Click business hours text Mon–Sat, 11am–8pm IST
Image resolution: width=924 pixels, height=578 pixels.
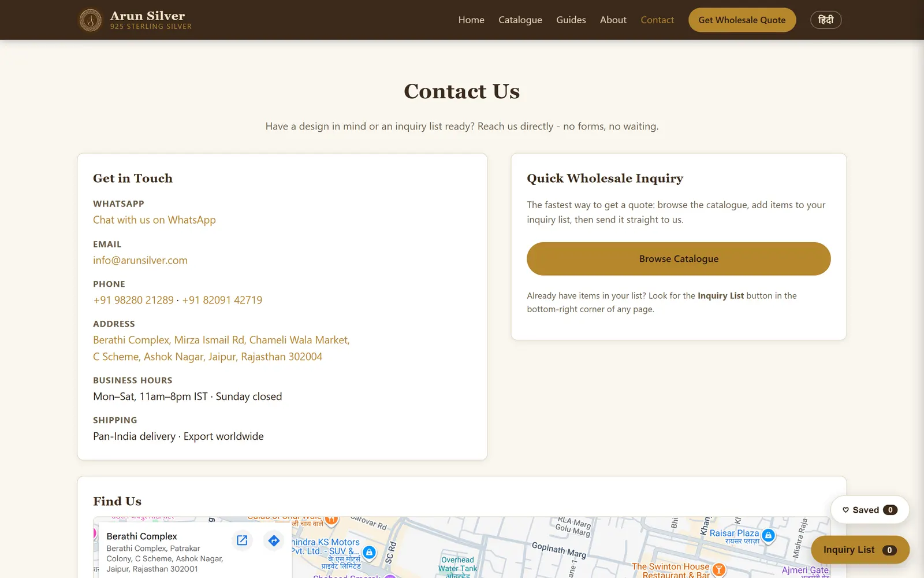(x=150, y=397)
